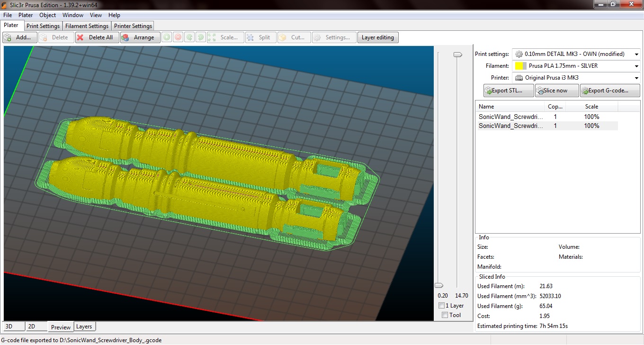Image resolution: width=644 pixels, height=345 pixels.
Task: Select second SonicWand_Screwdri... object row
Action: (x=547, y=126)
